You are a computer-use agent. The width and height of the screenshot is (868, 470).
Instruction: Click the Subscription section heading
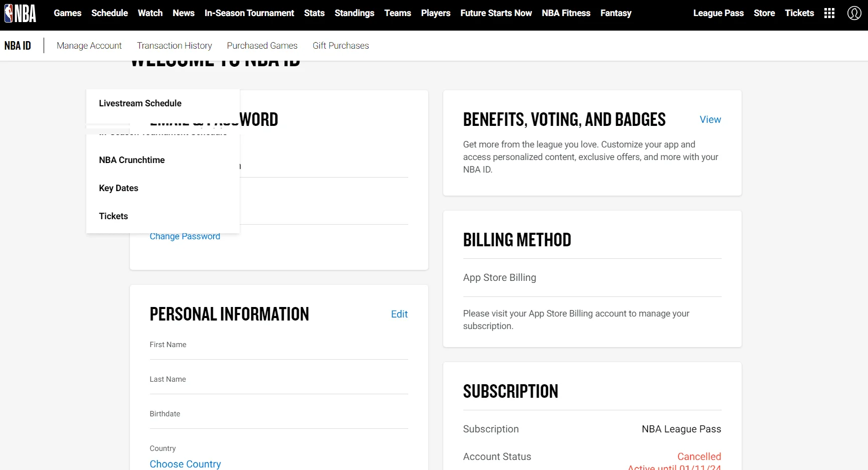coord(510,391)
